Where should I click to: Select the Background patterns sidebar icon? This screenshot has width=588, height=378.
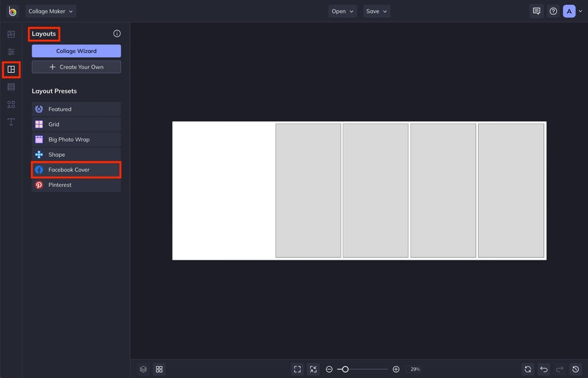tap(11, 87)
